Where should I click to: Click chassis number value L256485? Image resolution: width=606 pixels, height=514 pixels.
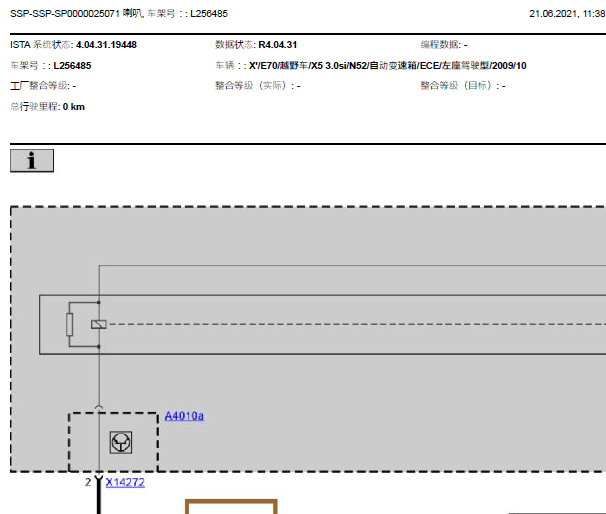(72, 66)
